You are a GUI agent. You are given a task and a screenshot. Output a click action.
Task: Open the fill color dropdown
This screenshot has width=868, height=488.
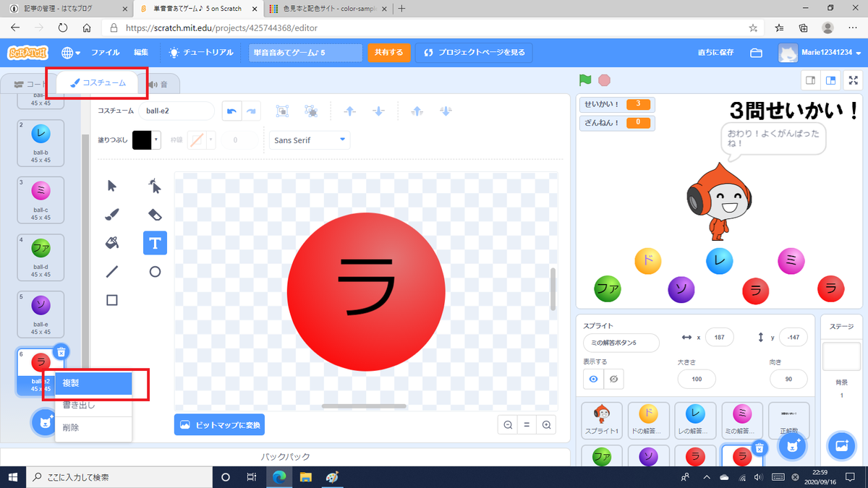[146, 140]
